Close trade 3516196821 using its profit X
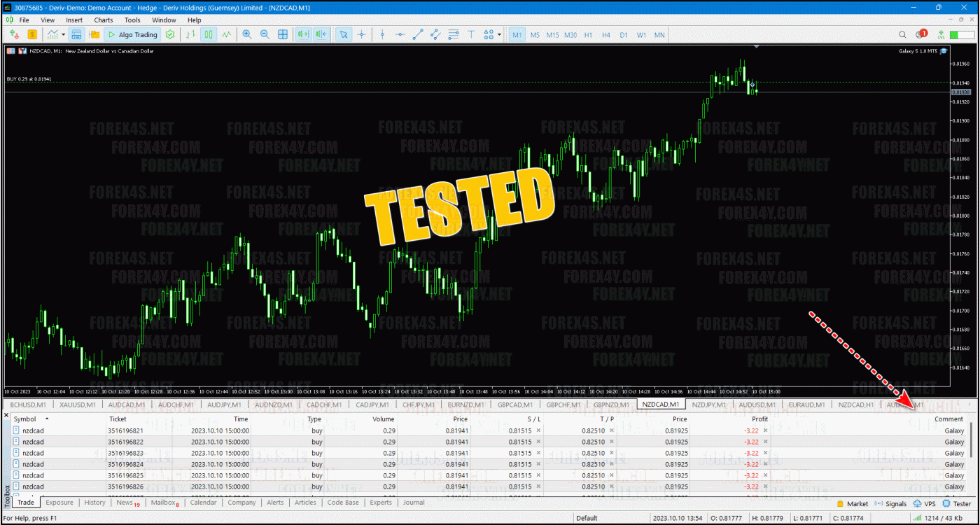 pyautogui.click(x=765, y=430)
